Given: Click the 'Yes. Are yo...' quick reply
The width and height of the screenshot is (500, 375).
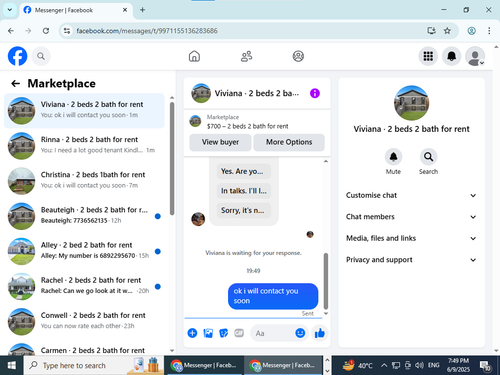Looking at the screenshot, I should click(244, 171).
